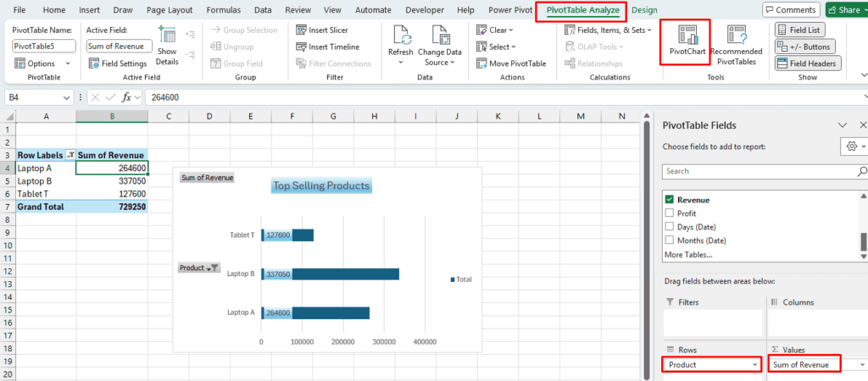Click Insert Slicer

pyautogui.click(x=322, y=30)
